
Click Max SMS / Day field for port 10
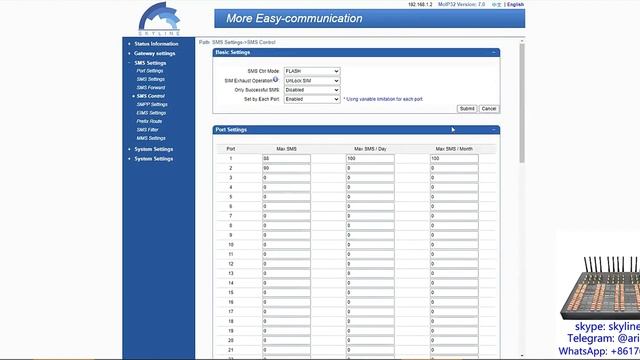click(370, 245)
